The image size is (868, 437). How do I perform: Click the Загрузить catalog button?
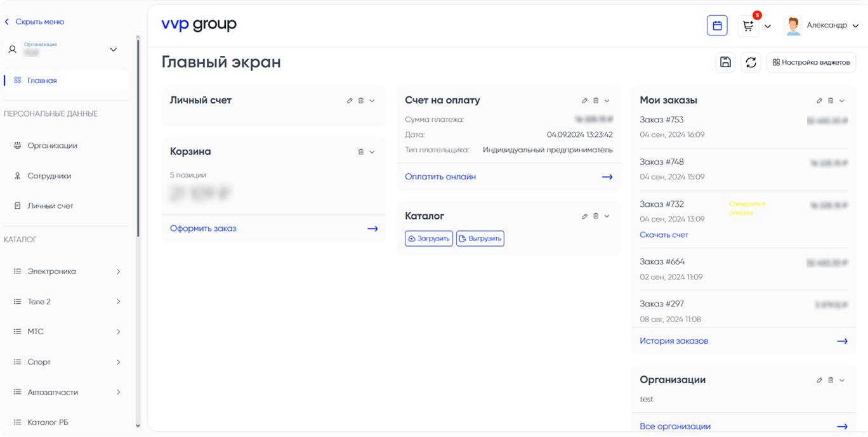tap(429, 238)
